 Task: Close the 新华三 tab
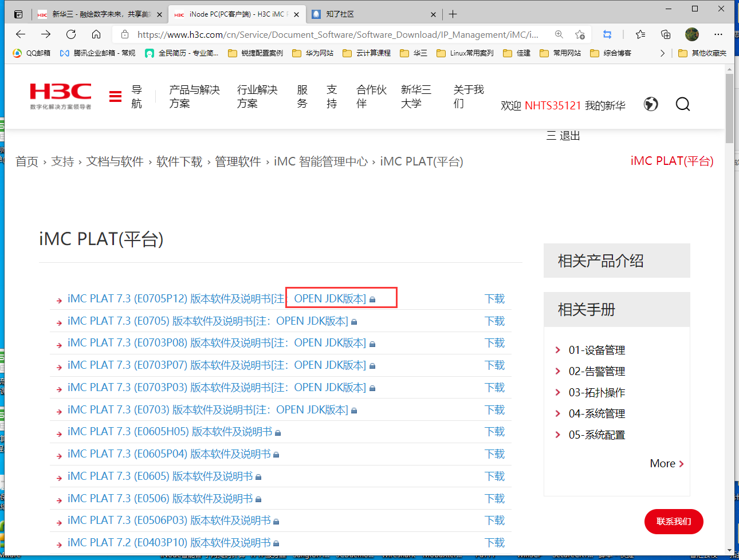pyautogui.click(x=159, y=14)
